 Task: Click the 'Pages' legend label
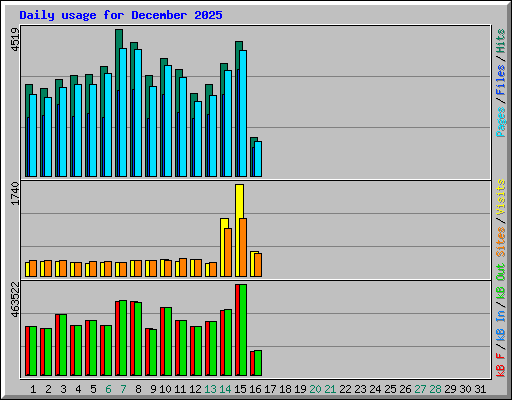(x=500, y=122)
